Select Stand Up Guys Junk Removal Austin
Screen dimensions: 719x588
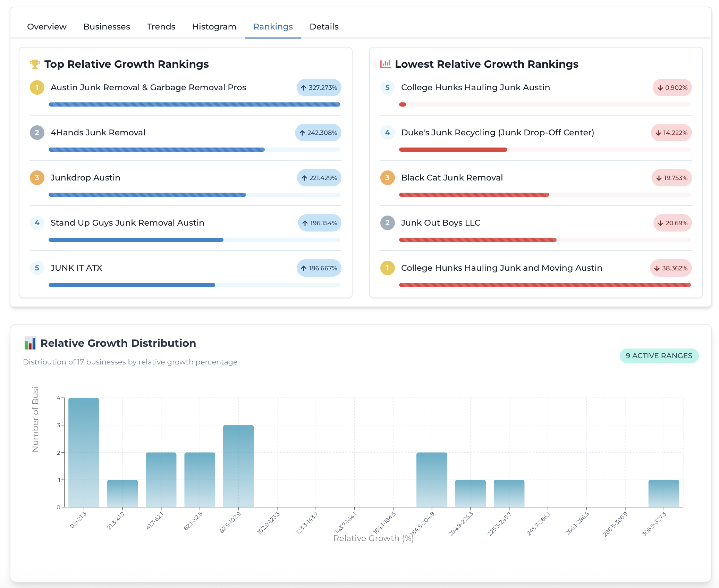click(127, 223)
